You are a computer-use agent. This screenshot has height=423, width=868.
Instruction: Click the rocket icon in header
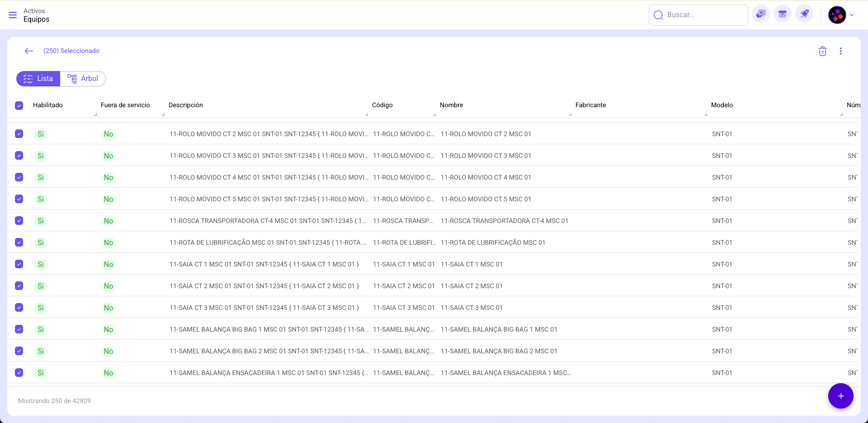pos(804,14)
